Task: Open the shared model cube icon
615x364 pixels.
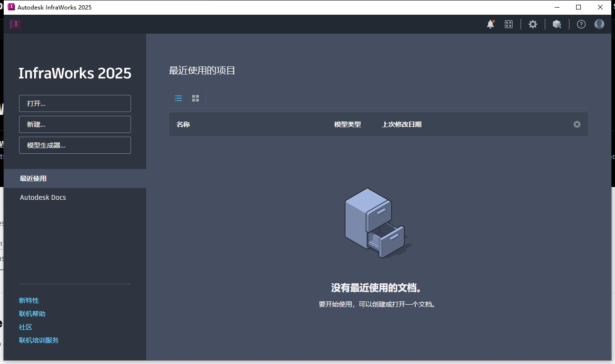Action: 557,24
